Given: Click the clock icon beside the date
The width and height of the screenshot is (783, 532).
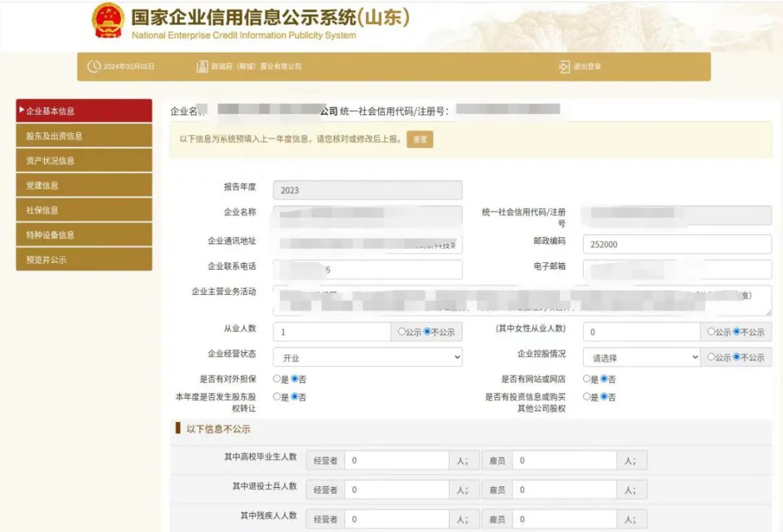Looking at the screenshot, I should pyautogui.click(x=94, y=67).
